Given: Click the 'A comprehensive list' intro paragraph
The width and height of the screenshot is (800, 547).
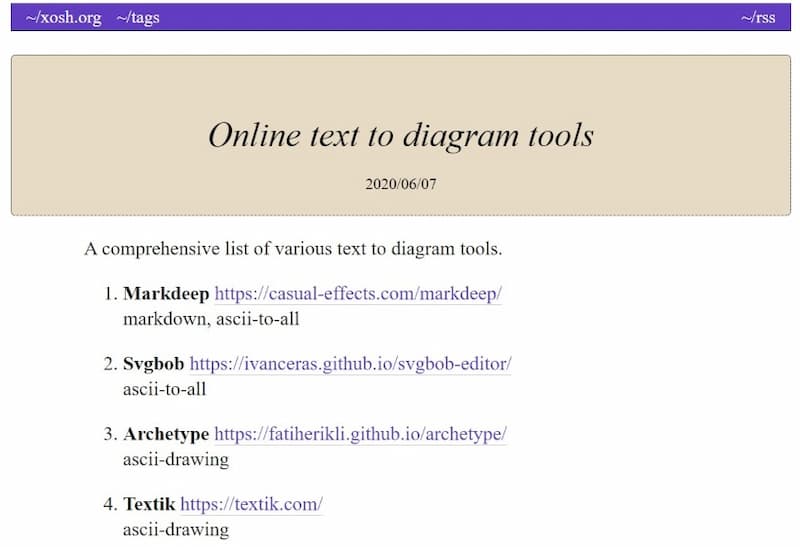Looking at the screenshot, I should point(292,248).
